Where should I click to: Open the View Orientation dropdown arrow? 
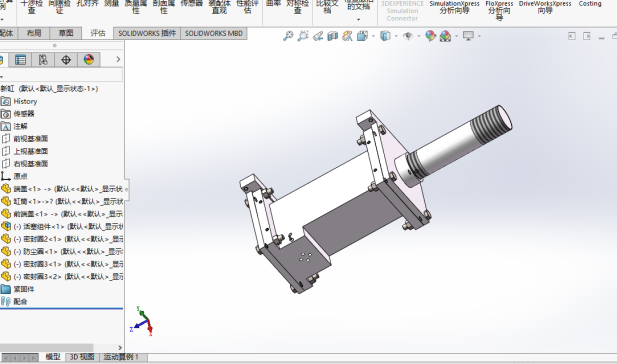point(373,36)
